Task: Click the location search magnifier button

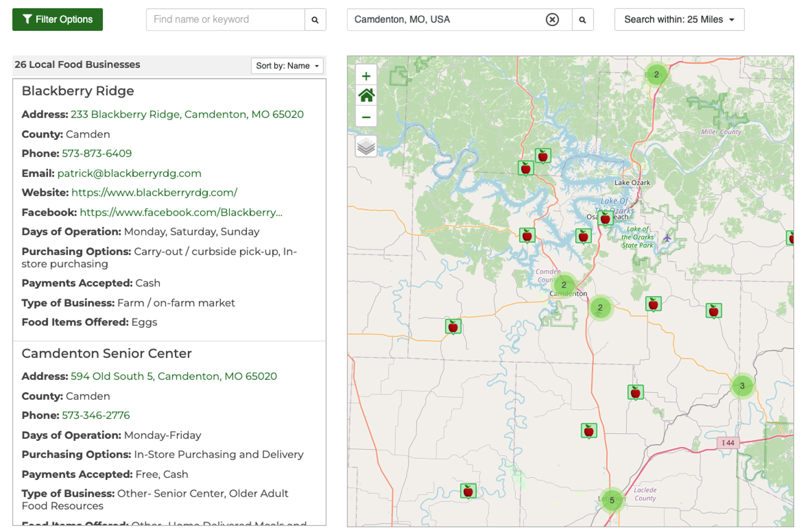Action: (582, 20)
